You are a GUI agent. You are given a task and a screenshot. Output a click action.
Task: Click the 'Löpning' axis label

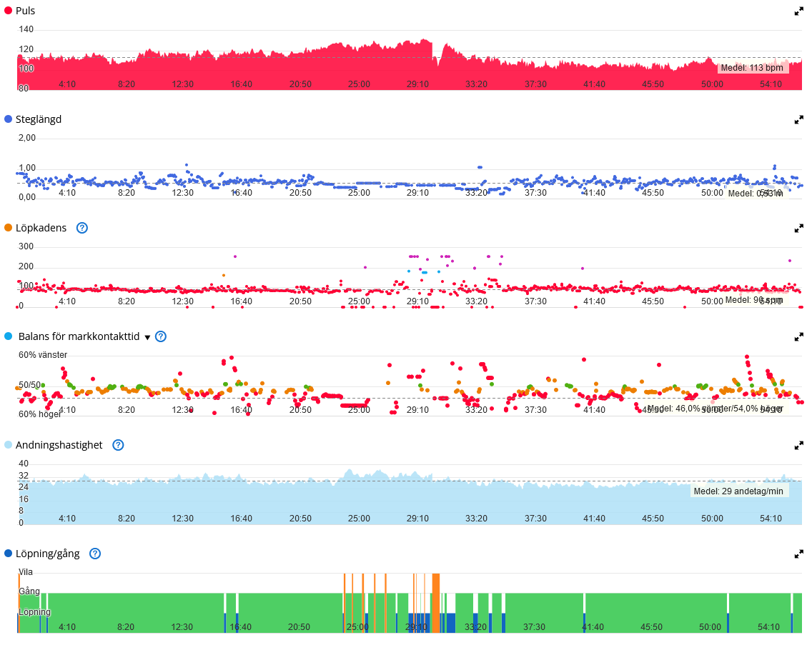[35, 612]
